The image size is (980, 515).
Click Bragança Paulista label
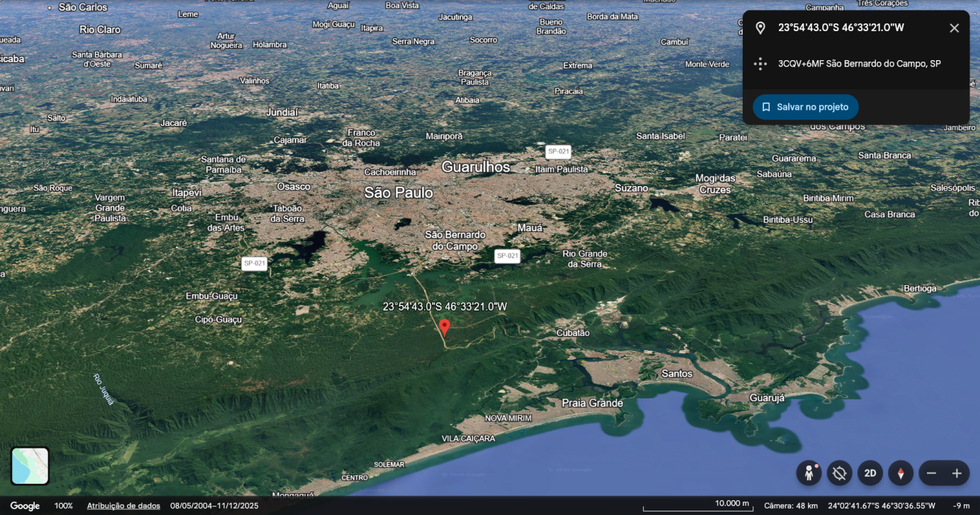coord(474,77)
